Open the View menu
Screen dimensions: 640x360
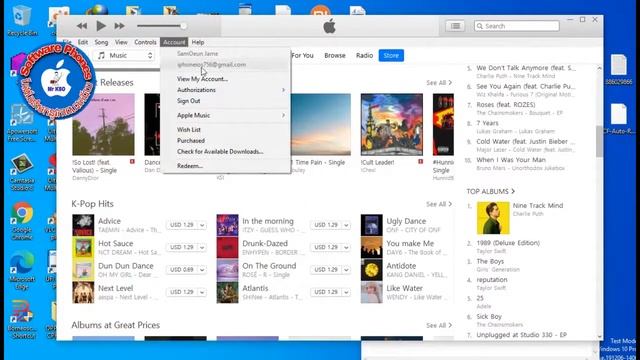click(x=121, y=42)
